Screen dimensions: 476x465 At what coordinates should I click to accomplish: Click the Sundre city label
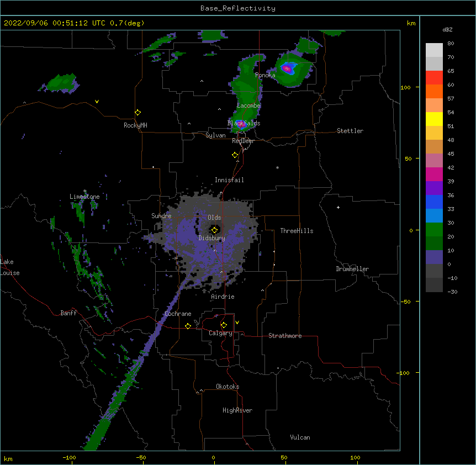[x=161, y=216]
